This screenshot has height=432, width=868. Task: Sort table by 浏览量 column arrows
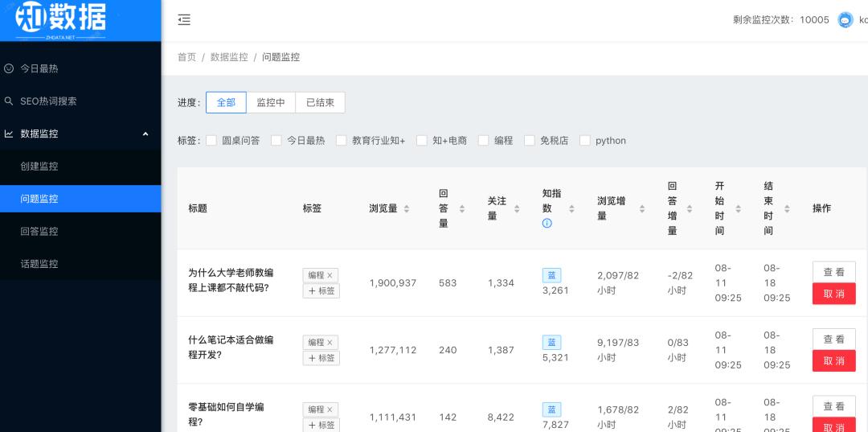[407, 209]
